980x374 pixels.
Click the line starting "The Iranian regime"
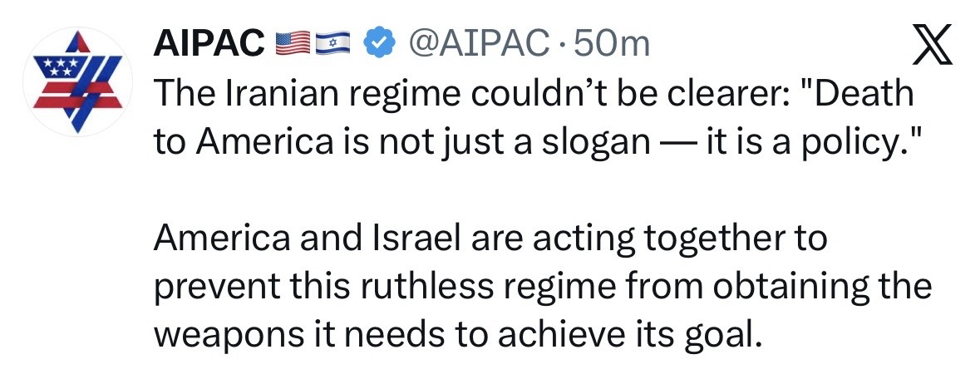coord(532,94)
